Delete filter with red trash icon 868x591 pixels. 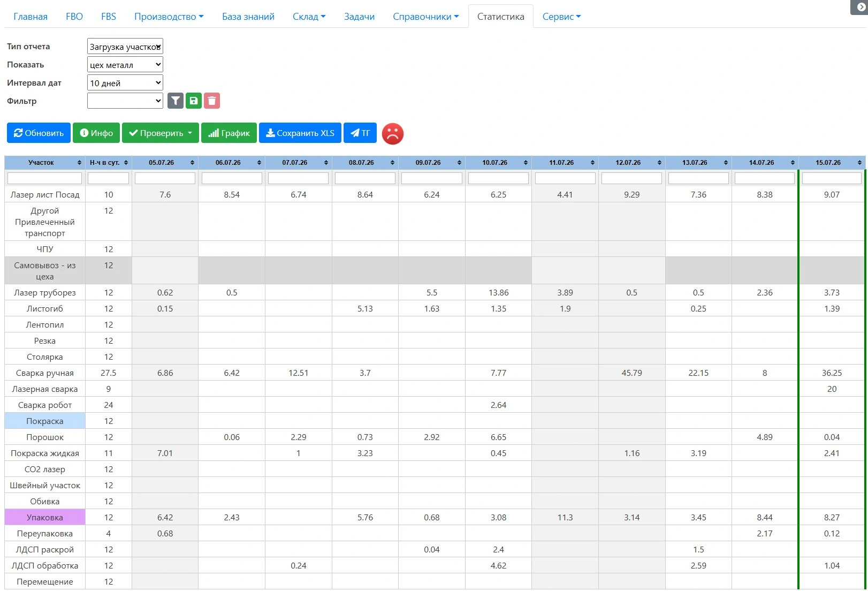point(212,101)
